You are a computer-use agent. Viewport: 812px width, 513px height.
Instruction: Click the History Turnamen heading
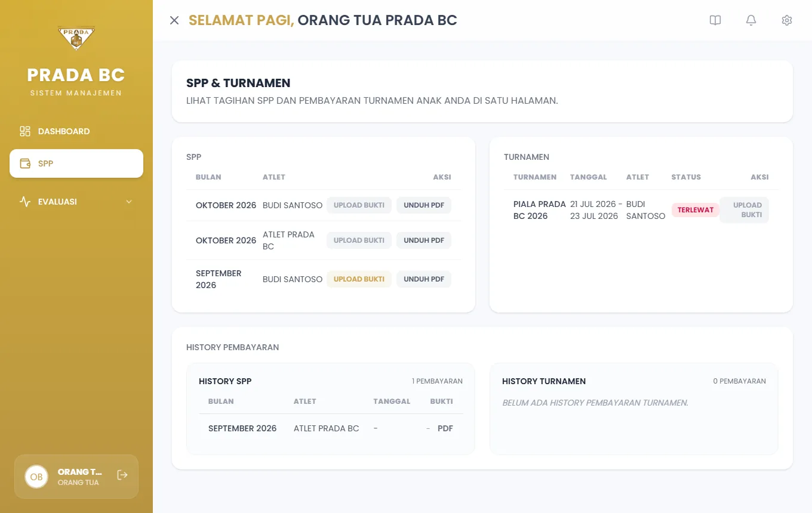tap(544, 381)
